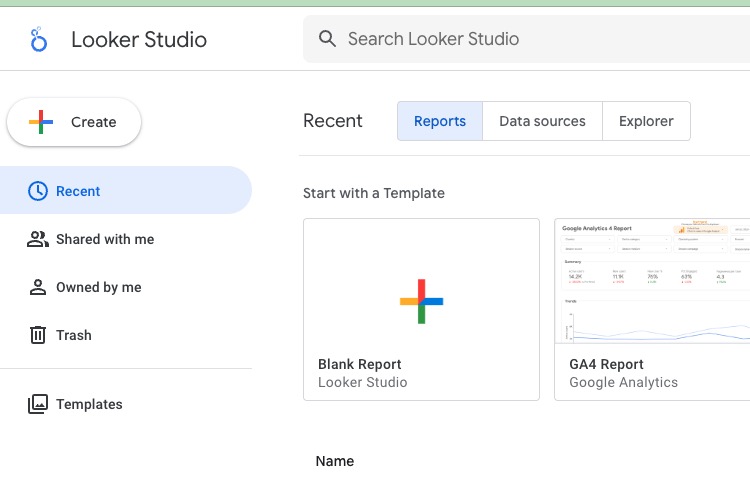
Task: Click the Recent clock icon
Action: pos(38,191)
